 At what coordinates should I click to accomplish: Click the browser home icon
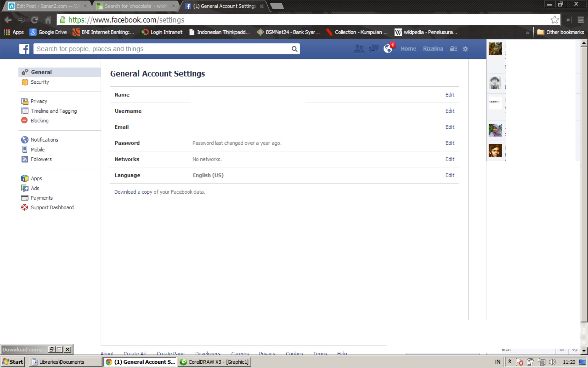point(48,20)
